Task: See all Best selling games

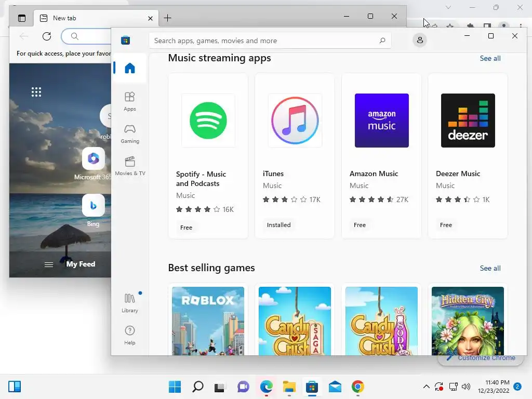Action: [490, 268]
